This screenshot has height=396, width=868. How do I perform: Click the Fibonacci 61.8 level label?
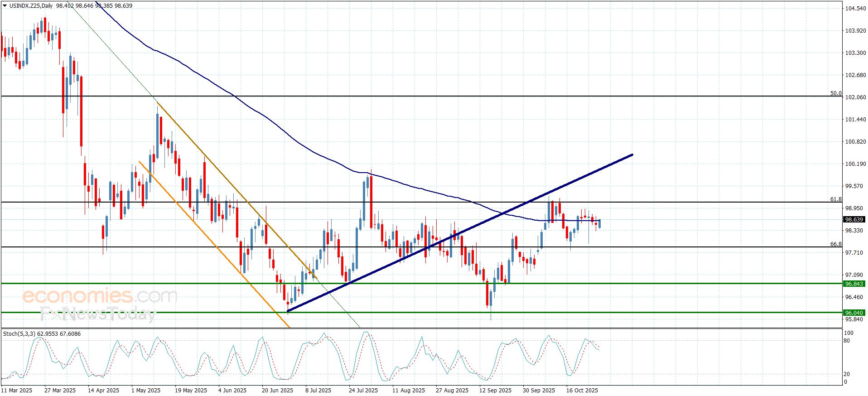coord(835,199)
